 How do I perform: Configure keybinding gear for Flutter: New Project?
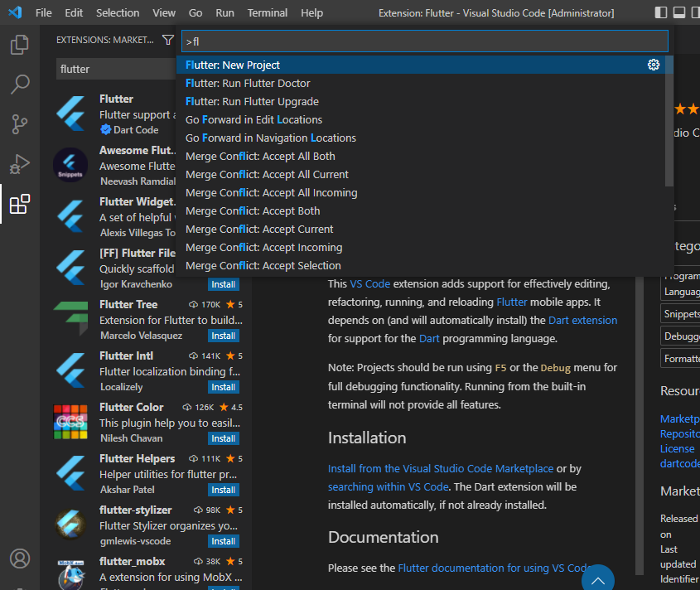tap(653, 65)
